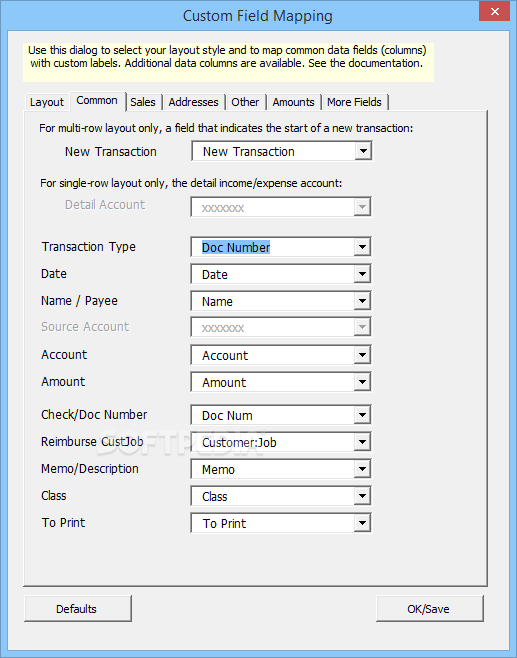Screen dimensions: 517x658
Task: Select the Common tab
Action: (x=97, y=101)
